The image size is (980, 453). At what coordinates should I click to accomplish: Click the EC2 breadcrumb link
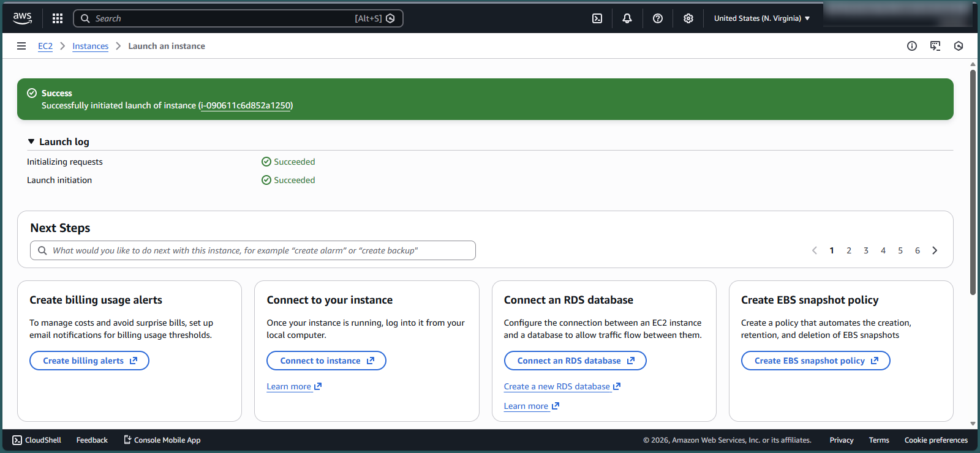pos(45,46)
